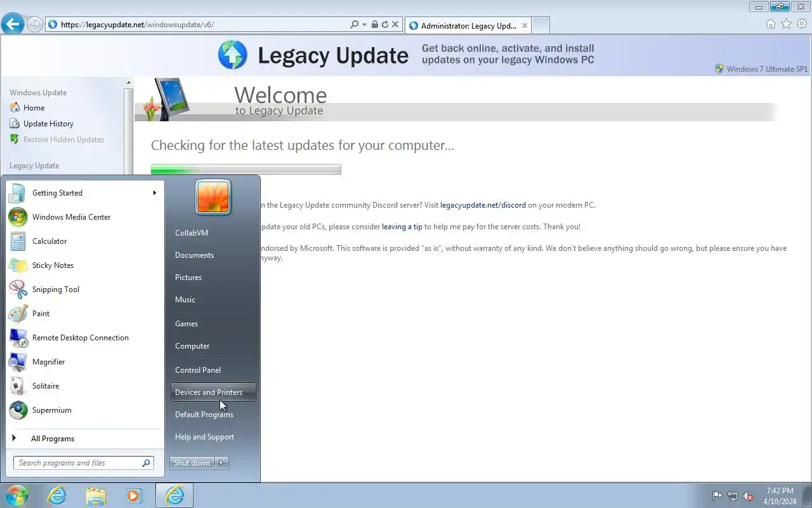Go back with the browser Back button
Screen dimensions: 812x508
tap(12, 24)
